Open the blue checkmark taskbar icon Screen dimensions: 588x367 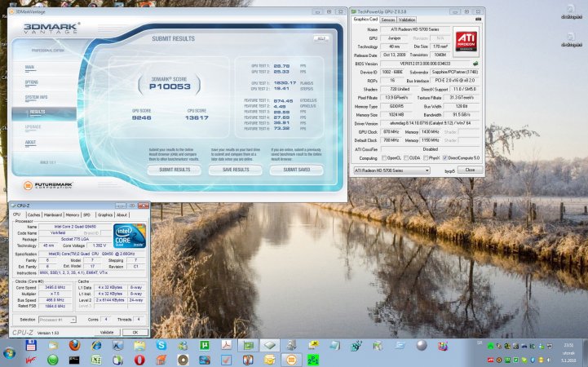[226, 360]
